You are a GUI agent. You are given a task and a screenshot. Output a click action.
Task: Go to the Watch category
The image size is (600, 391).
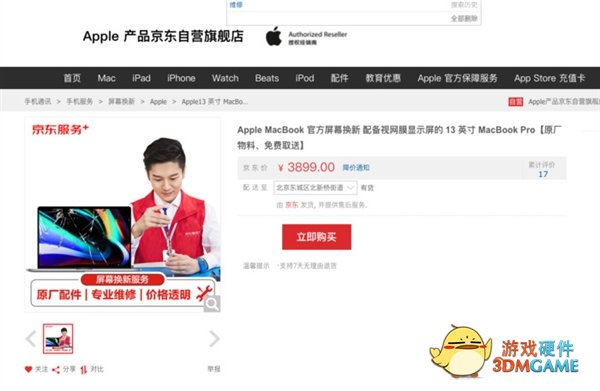click(225, 78)
